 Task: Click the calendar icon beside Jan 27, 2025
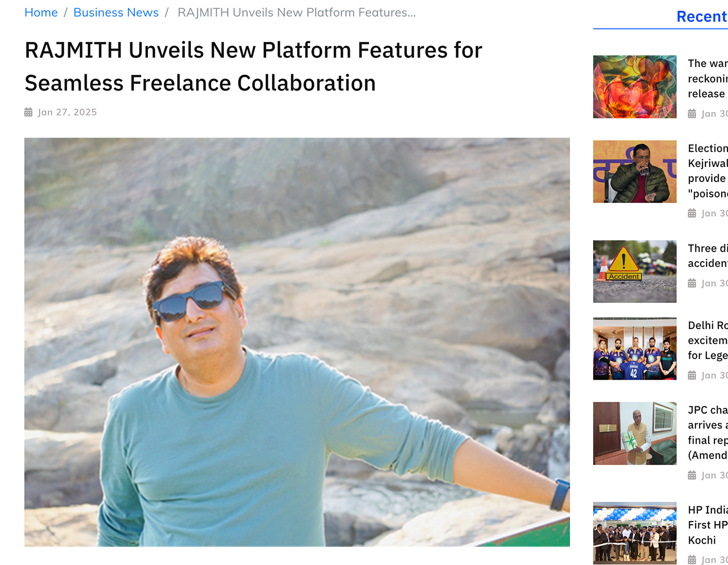[x=28, y=112]
